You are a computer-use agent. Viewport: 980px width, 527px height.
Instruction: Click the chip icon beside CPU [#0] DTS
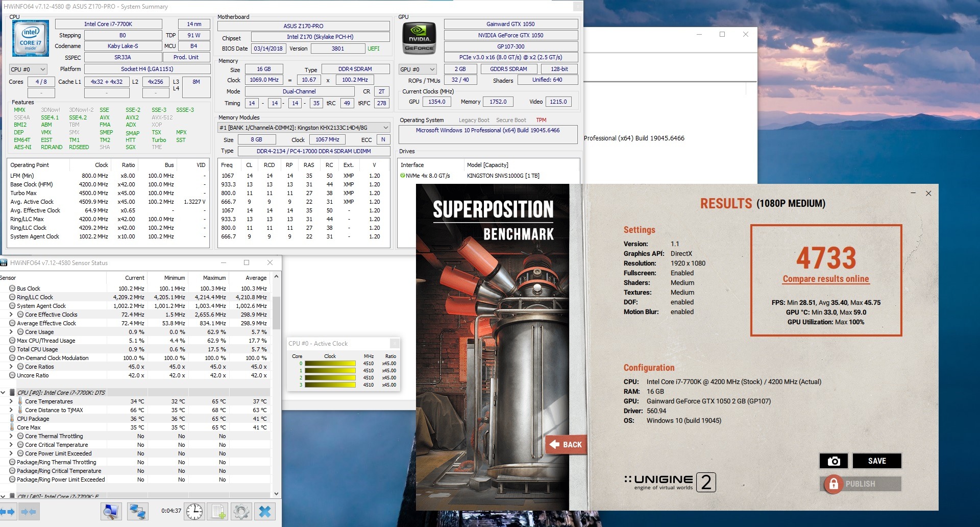click(x=12, y=393)
